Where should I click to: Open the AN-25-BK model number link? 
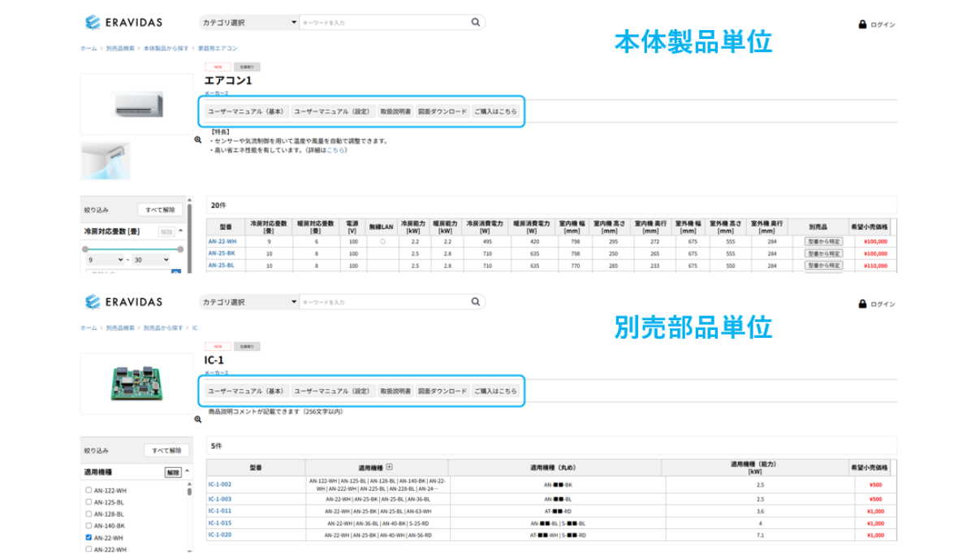pyautogui.click(x=221, y=253)
